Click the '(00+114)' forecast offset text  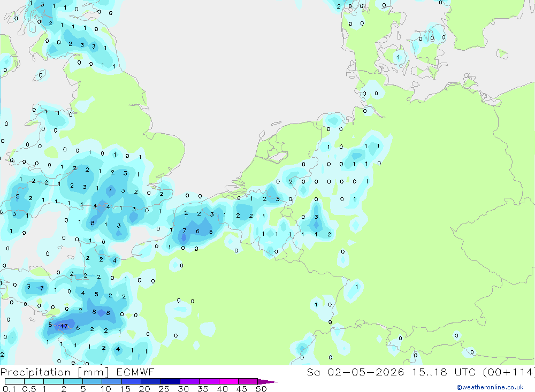(x=509, y=372)
